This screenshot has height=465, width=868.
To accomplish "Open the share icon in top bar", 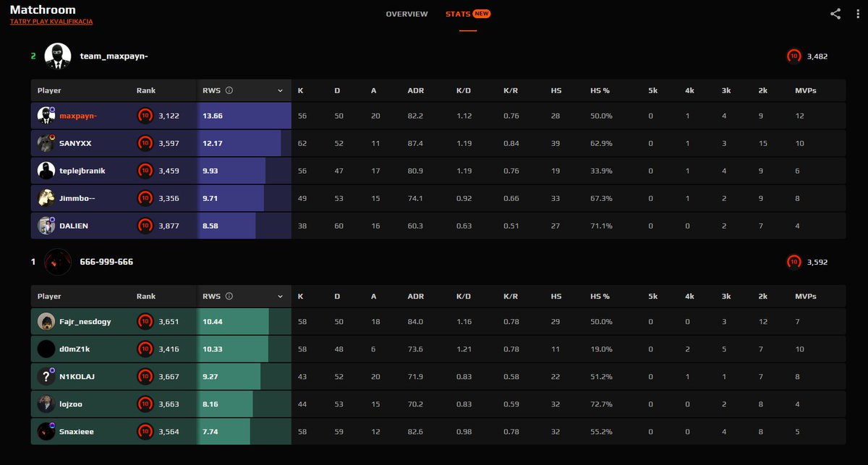I will click(835, 14).
